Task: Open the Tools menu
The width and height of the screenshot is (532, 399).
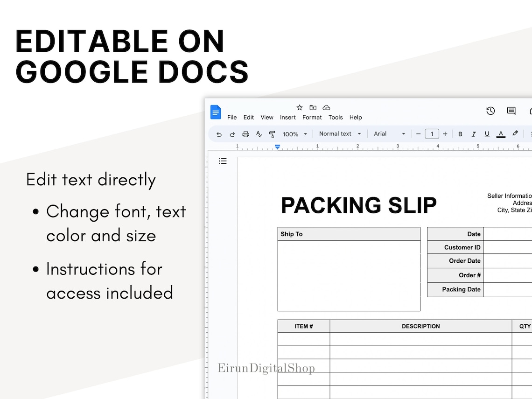Action: click(x=336, y=117)
